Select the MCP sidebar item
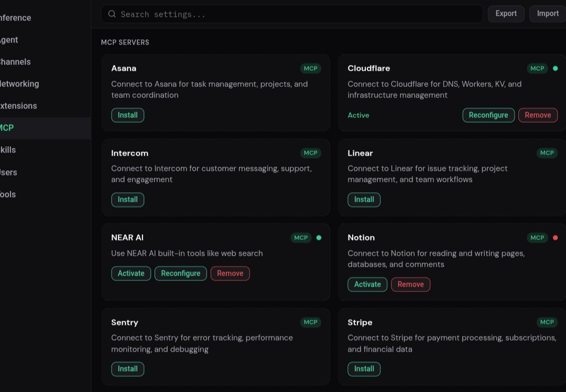 pyautogui.click(x=46, y=128)
